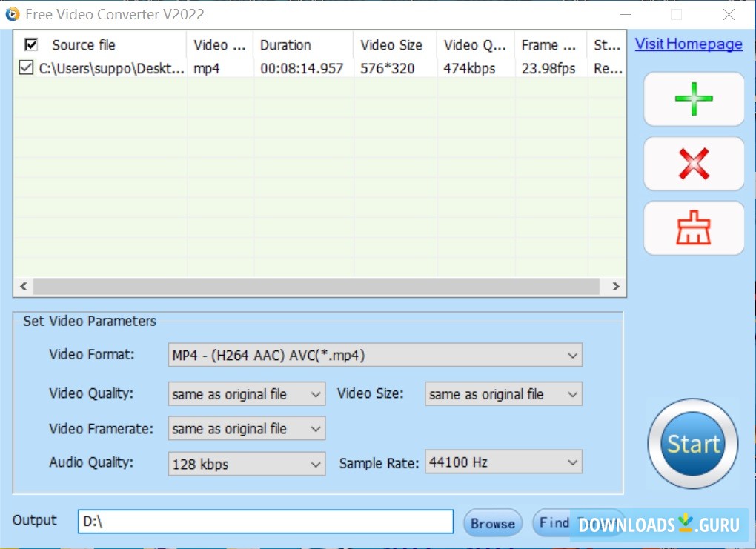This screenshot has height=549, width=756.
Task: Select the Duration column header
Action: point(285,44)
